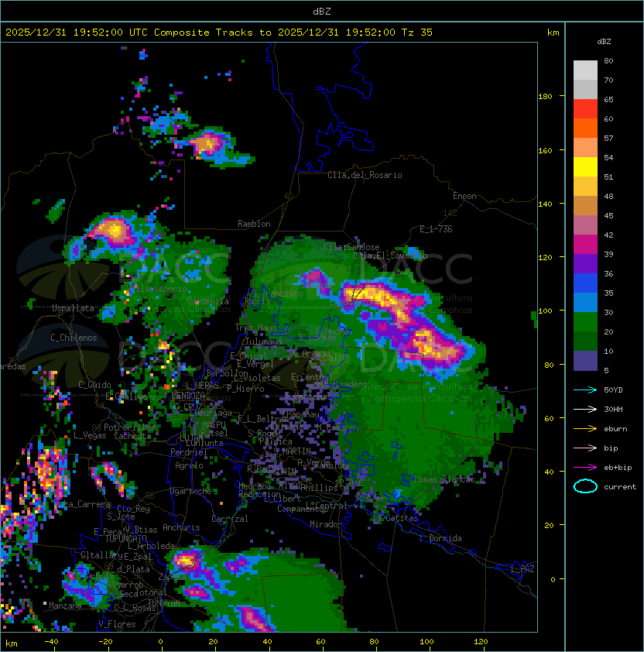Pick the purple 39 dBZ legend swatch
Image resolution: width=644 pixels, height=652 pixels.
tap(585, 264)
